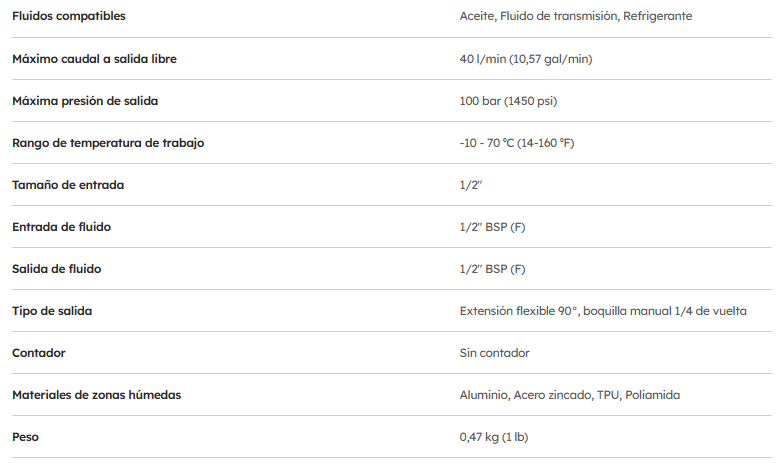776x465 pixels.
Task: Select the '-10 - 70 °C (14-160 °F)' value
Action: 516,143
